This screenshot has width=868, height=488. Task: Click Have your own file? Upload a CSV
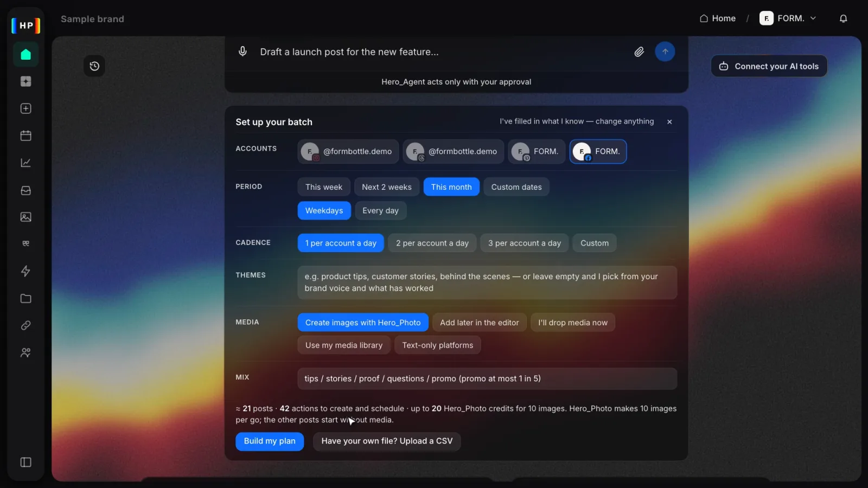(387, 441)
